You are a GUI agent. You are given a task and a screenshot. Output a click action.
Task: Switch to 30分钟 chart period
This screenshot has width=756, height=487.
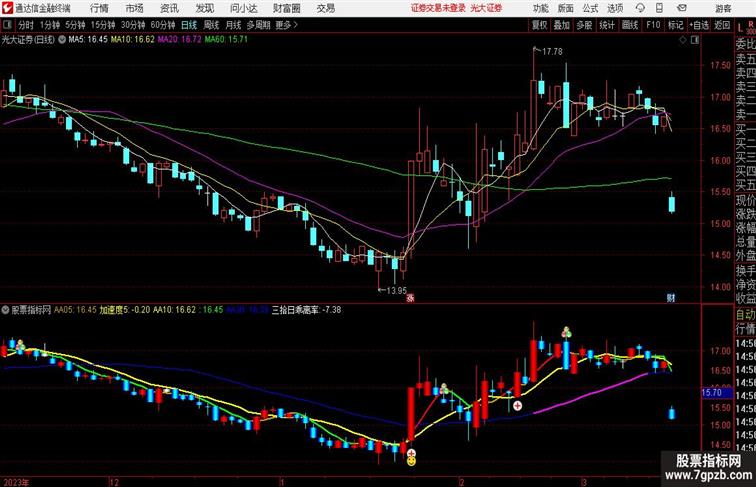point(133,25)
